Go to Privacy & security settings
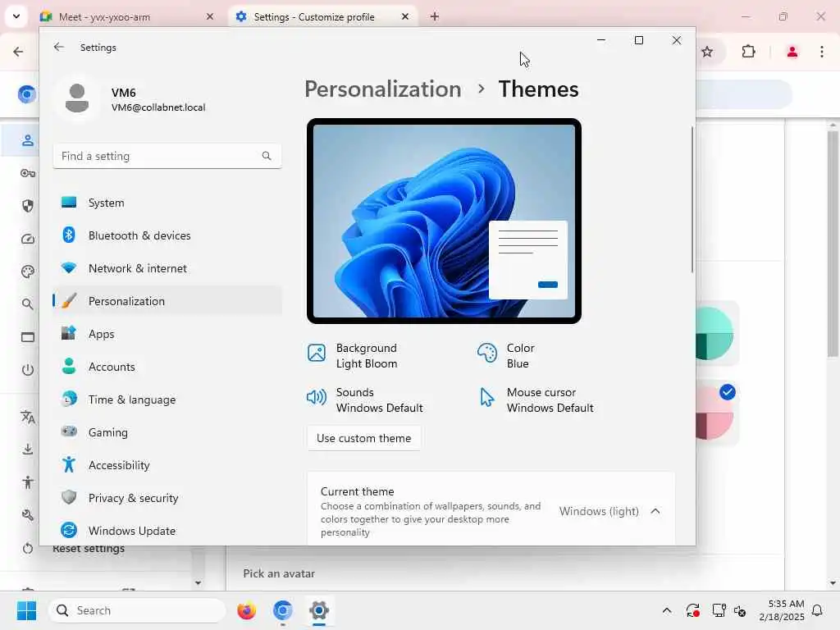This screenshot has height=630, width=840. (x=167, y=498)
